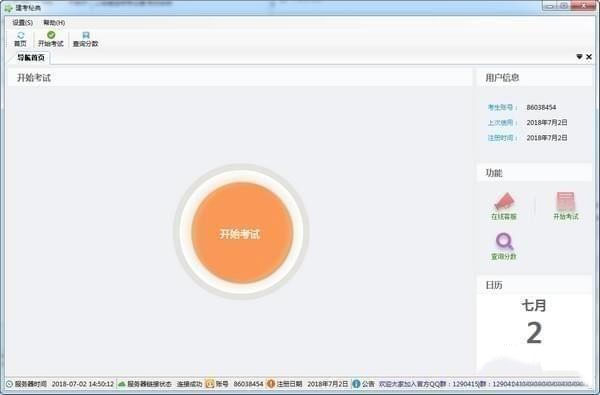600x395 pixels.
Task: Open 查询分数 from the toolbar
Action: tap(85, 39)
